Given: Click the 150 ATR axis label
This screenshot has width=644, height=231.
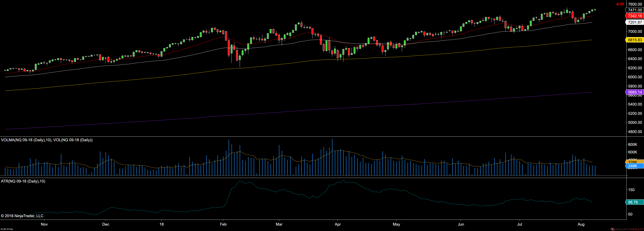Looking at the screenshot, I should [631, 190].
